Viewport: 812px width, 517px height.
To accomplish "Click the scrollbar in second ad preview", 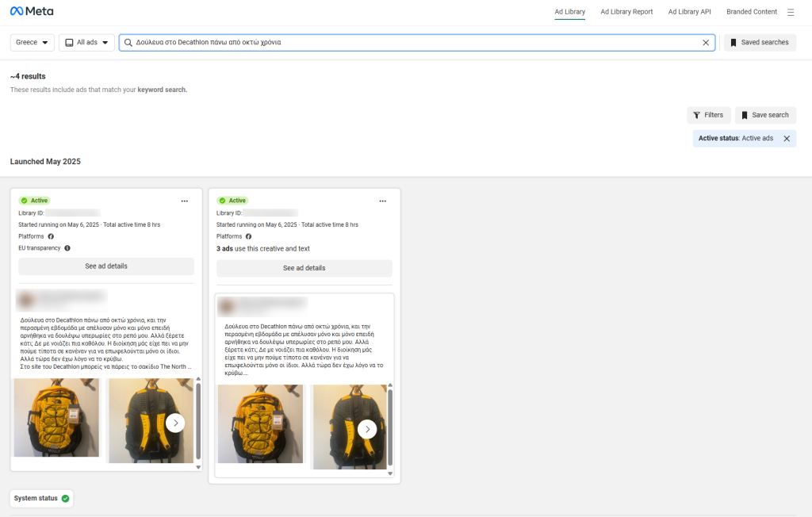I will [389, 428].
